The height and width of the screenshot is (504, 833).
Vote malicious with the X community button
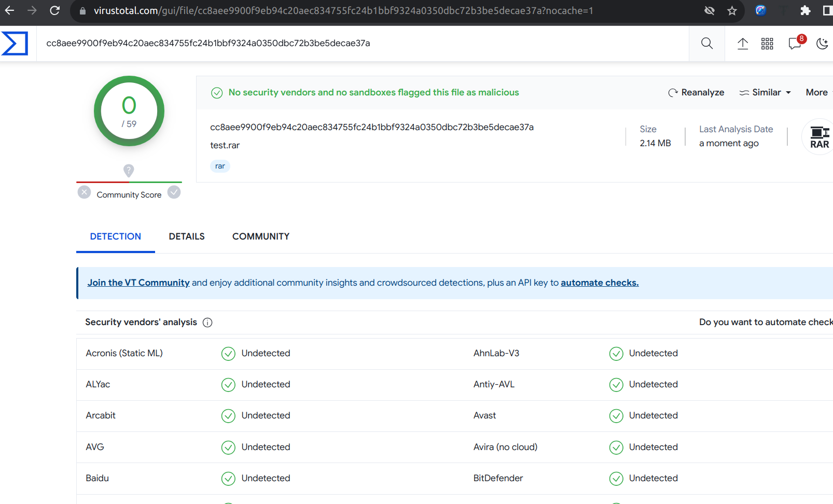click(84, 192)
